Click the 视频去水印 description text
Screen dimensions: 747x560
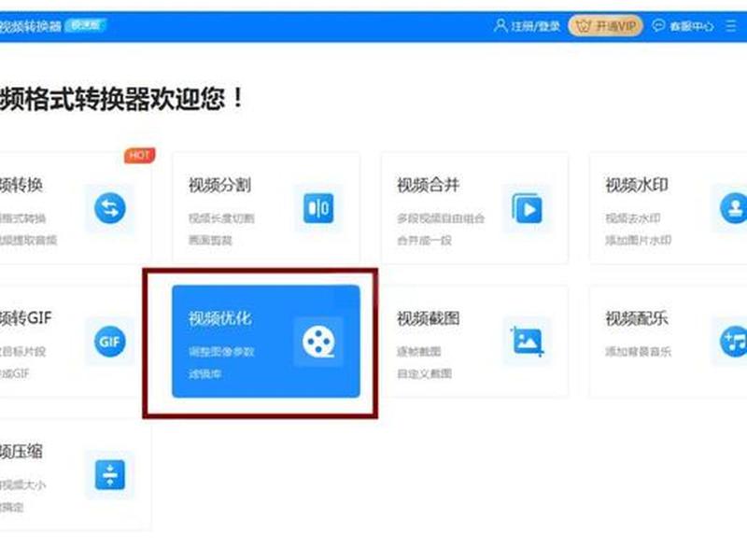pos(633,218)
